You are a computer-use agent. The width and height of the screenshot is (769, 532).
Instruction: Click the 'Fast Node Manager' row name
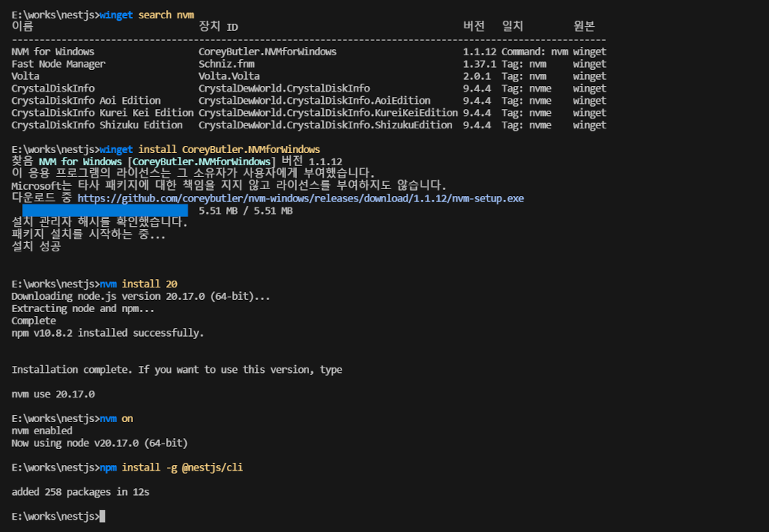coord(58,64)
